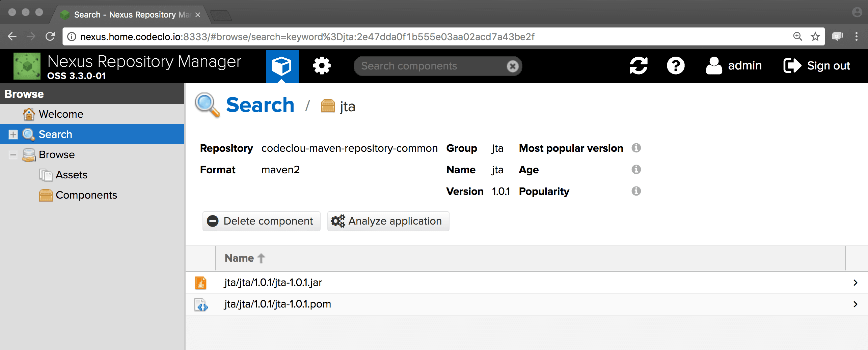
Task: Focus the Search components input field
Action: [x=429, y=66]
